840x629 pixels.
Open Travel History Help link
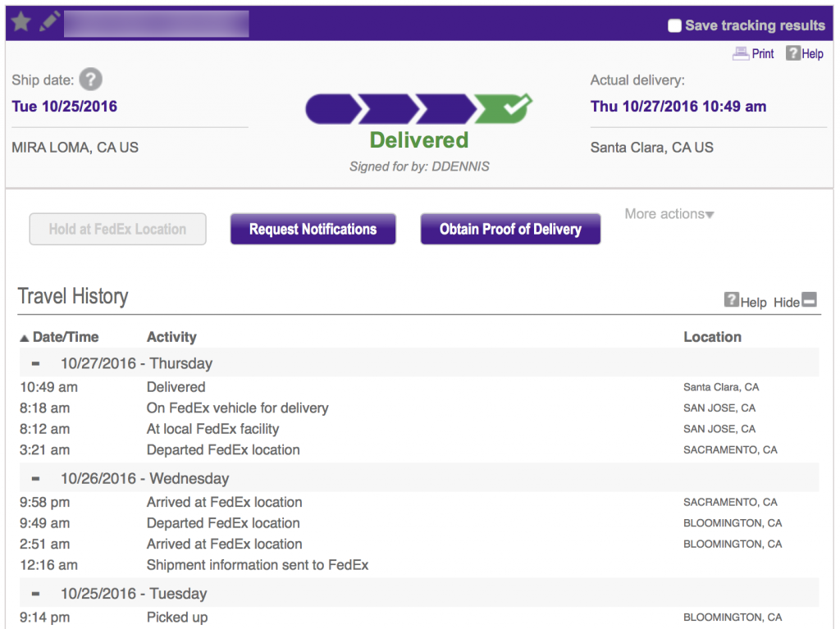click(753, 303)
